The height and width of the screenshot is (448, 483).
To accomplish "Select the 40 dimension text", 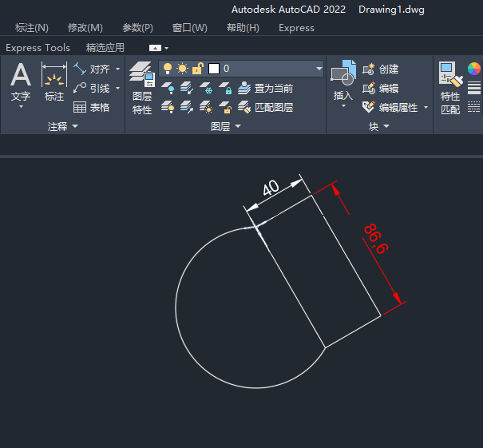I will point(271,188).
